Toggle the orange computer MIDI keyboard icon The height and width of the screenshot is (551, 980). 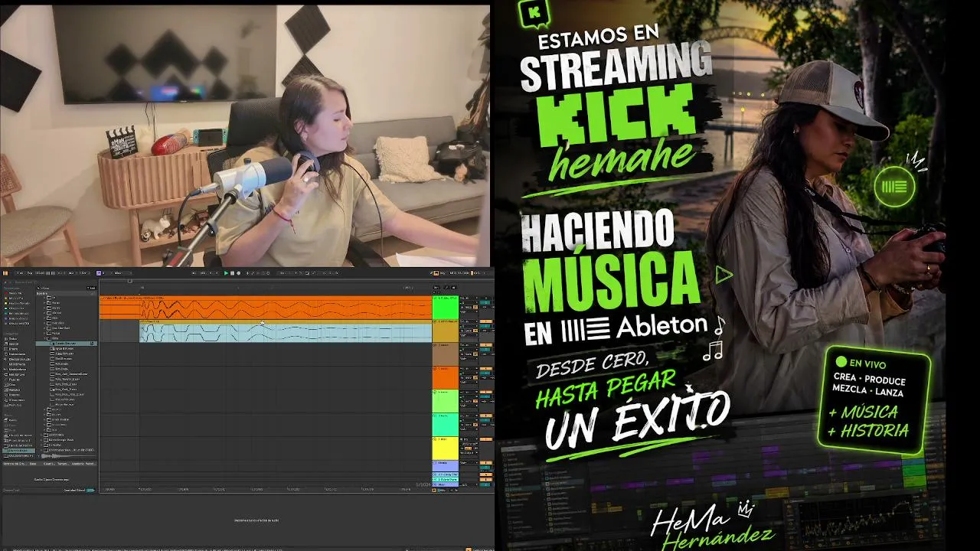pos(436,273)
